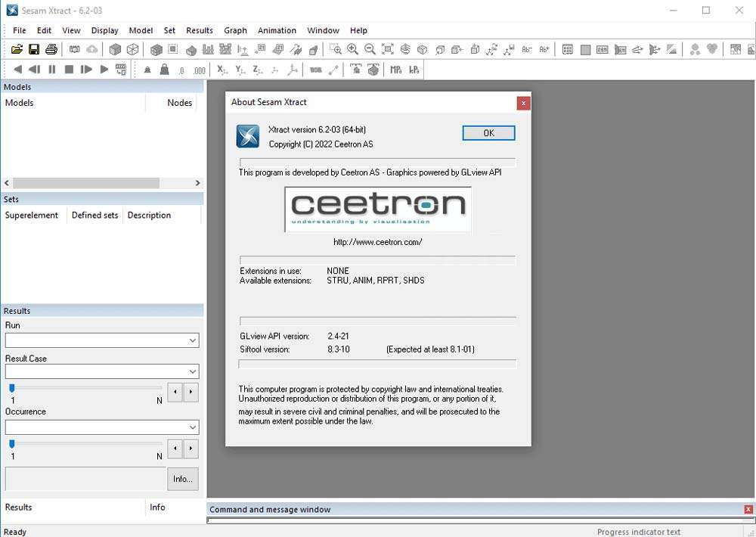
Task: Close the About Sesam Xtract dialog
Action: point(524,104)
